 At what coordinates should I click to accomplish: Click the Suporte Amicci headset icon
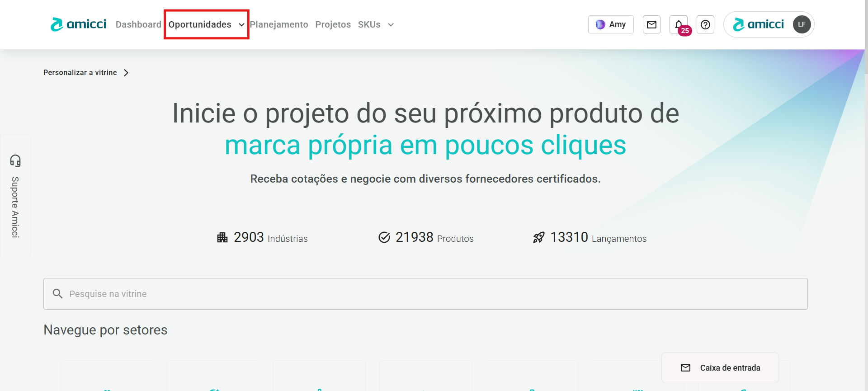15,160
